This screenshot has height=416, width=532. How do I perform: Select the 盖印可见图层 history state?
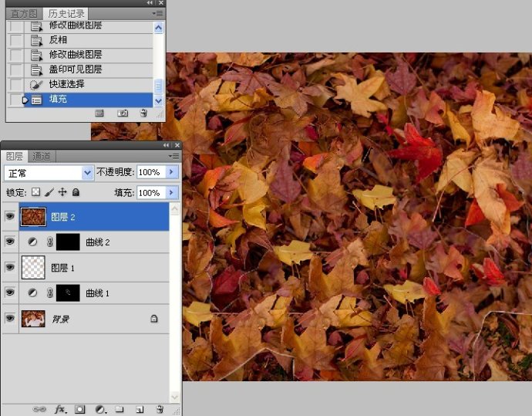point(88,69)
